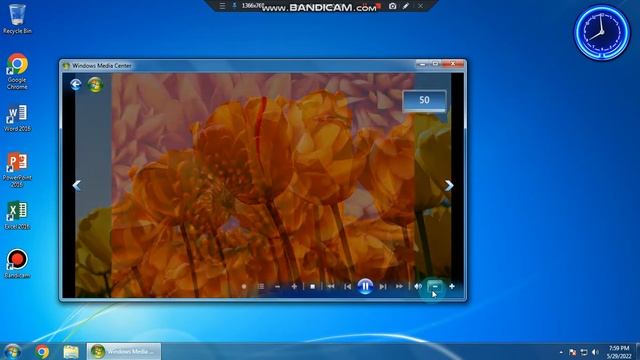The image size is (640, 360).
Task: Open the guide list icon in the transport bar
Action: pyautogui.click(x=261, y=287)
